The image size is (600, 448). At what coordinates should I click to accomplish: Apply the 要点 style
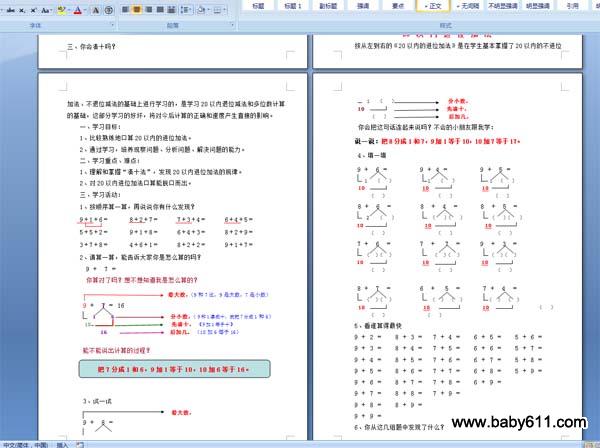point(398,5)
